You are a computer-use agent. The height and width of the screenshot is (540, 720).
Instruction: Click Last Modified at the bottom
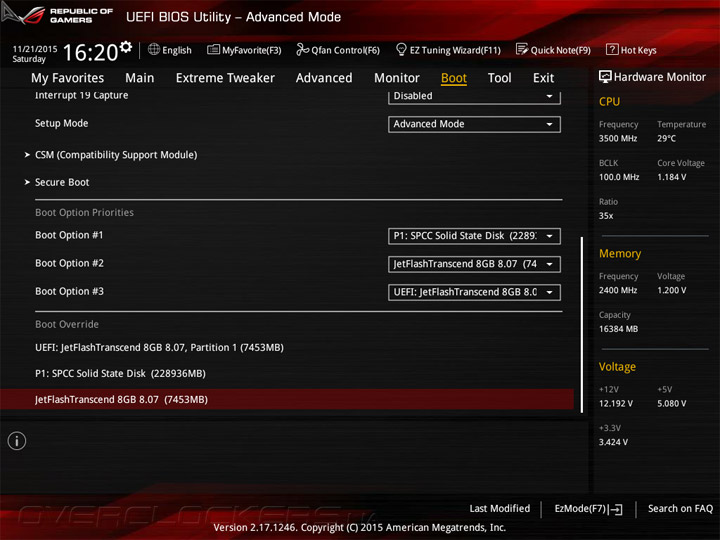pos(500,508)
